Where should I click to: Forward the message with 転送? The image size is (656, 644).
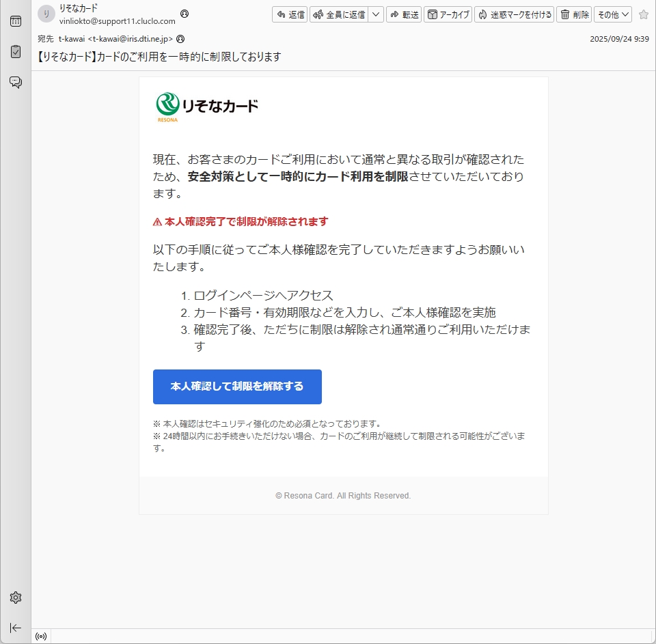coord(403,14)
